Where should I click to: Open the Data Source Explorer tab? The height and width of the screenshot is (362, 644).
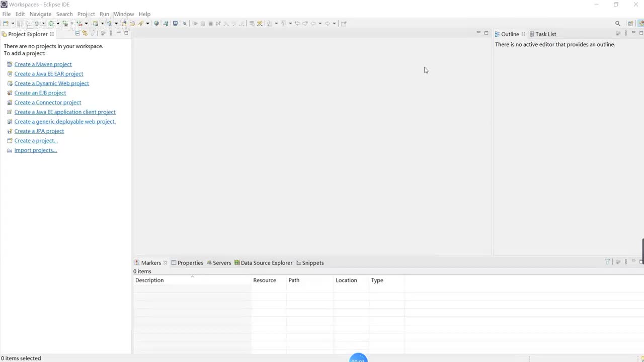click(x=263, y=263)
